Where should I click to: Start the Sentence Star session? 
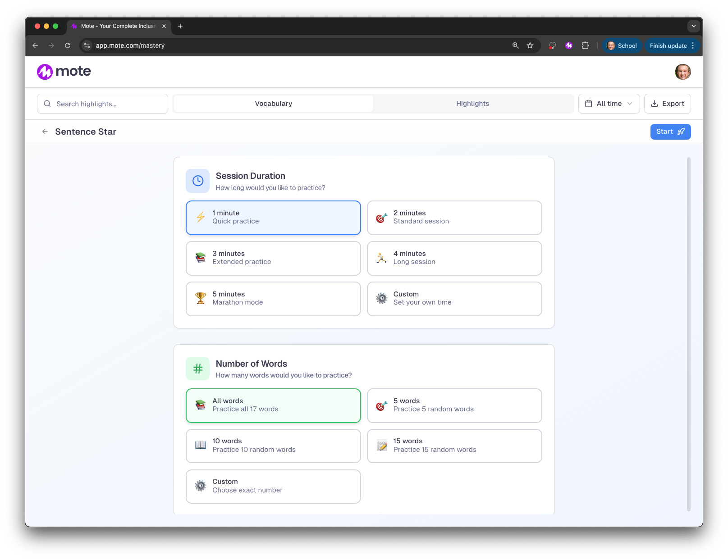point(670,132)
